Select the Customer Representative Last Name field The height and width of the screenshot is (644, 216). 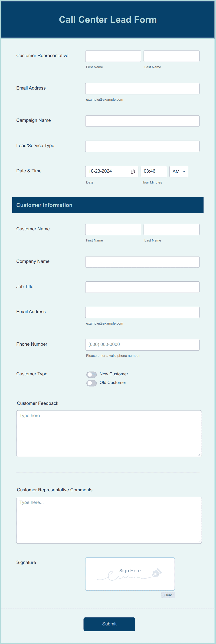171,56
